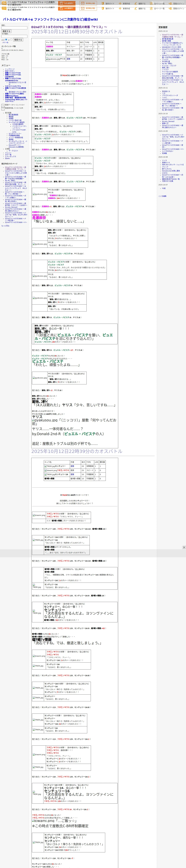Open 旧wiki menu link

[7, 158]
